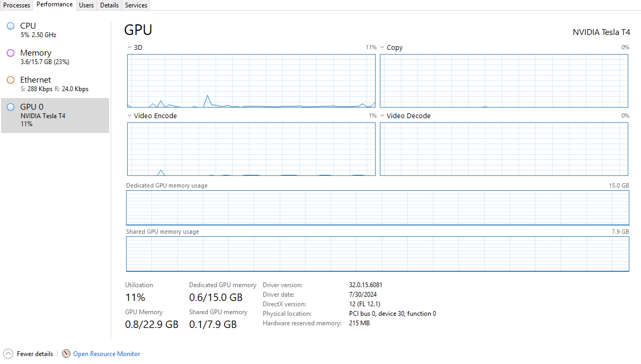The height and width of the screenshot is (364, 641).
Task: Select the Ethernet network entry
Action: (55, 84)
